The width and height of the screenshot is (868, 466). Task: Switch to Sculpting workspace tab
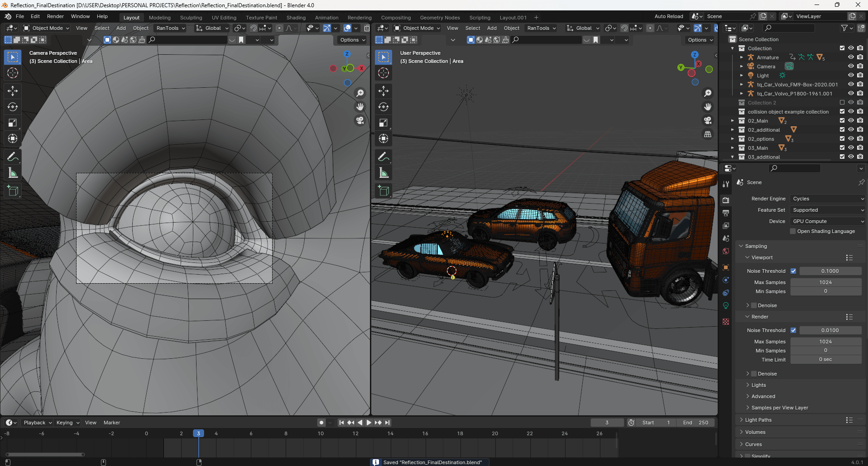click(x=191, y=18)
